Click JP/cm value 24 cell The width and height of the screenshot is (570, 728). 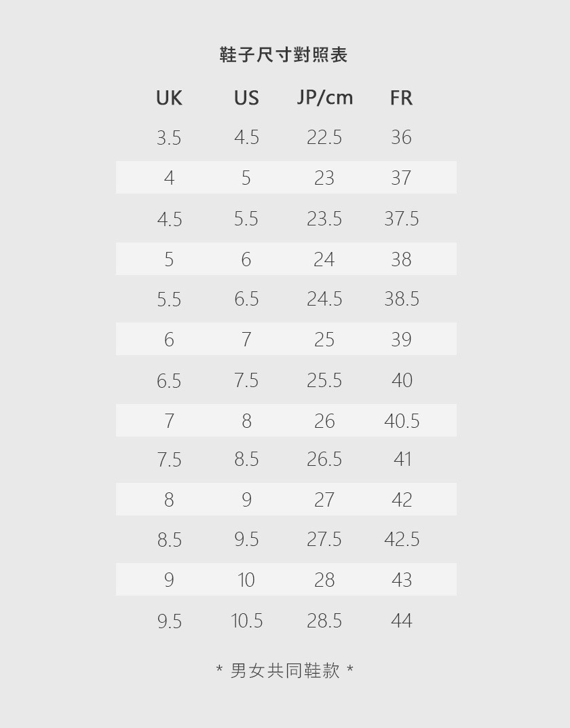pyautogui.click(x=324, y=259)
